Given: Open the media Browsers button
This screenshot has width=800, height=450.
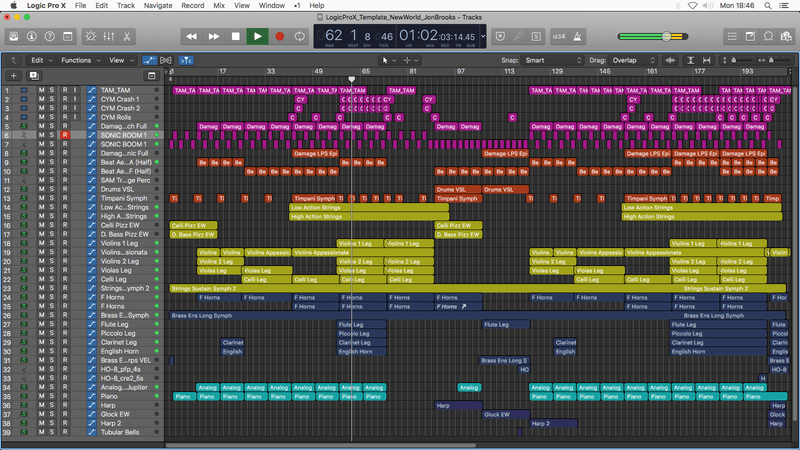Looking at the screenshot, I should pyautogui.click(x=786, y=37).
